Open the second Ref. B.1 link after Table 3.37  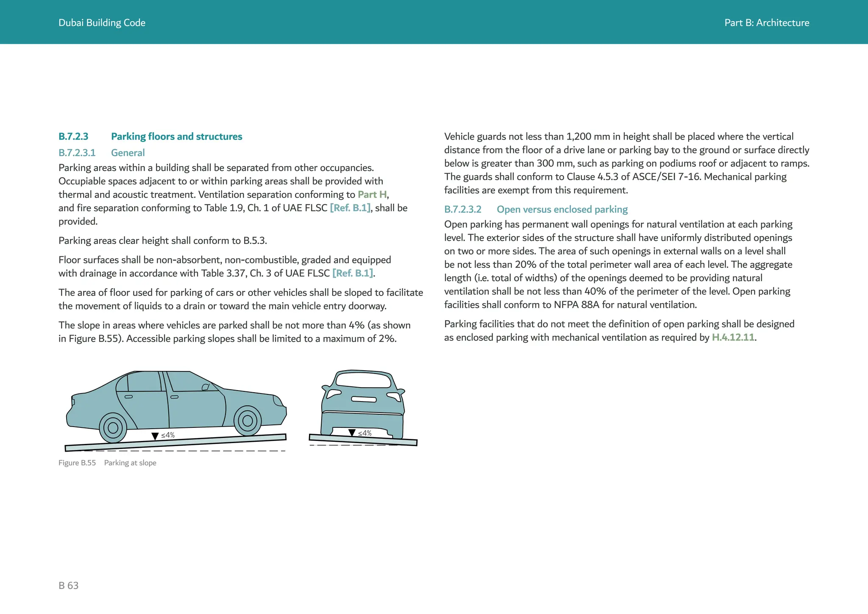click(x=353, y=274)
